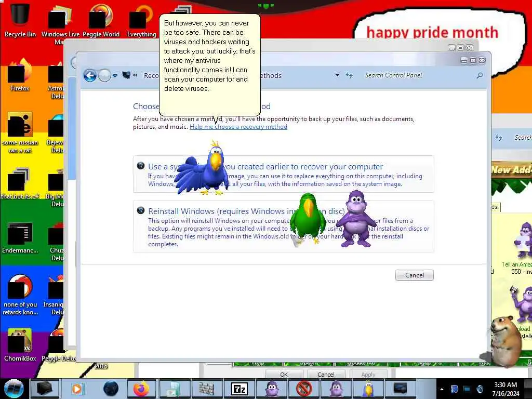The width and height of the screenshot is (532, 399).
Task: Launch the Peggle World desktop shortcut
Action: tap(101, 20)
